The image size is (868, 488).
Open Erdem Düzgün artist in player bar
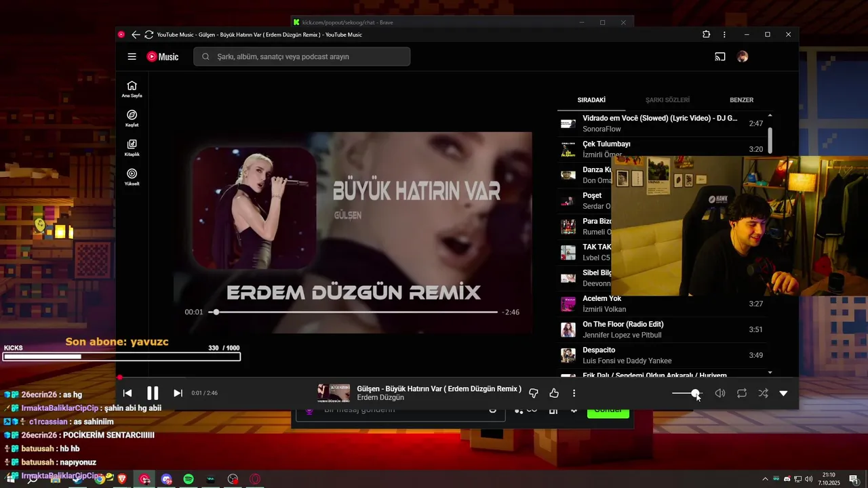coord(380,398)
